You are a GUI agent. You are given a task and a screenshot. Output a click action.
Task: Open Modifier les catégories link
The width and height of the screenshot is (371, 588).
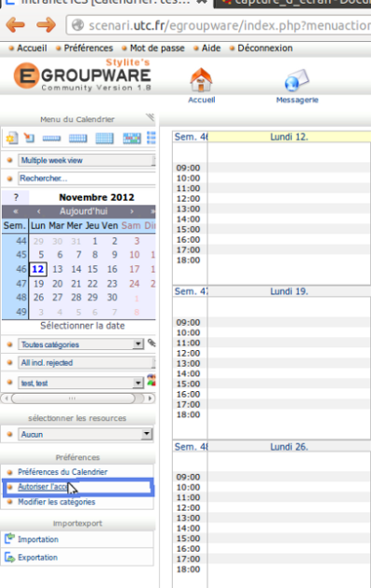[56, 502]
